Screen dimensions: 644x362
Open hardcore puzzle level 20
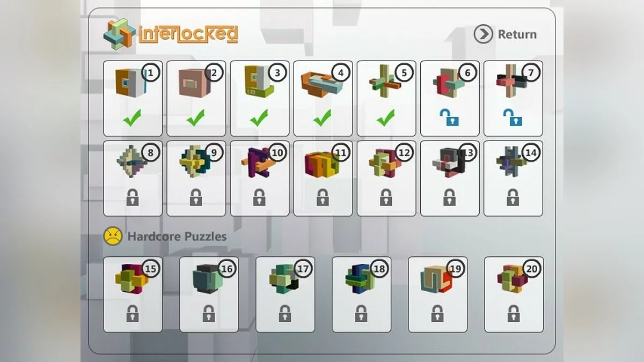[x=514, y=294]
